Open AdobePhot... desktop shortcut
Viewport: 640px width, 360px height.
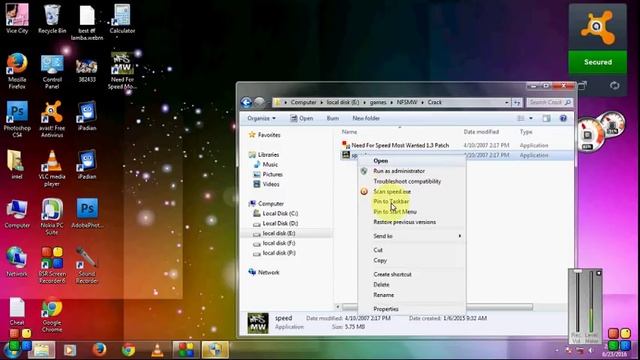87,213
